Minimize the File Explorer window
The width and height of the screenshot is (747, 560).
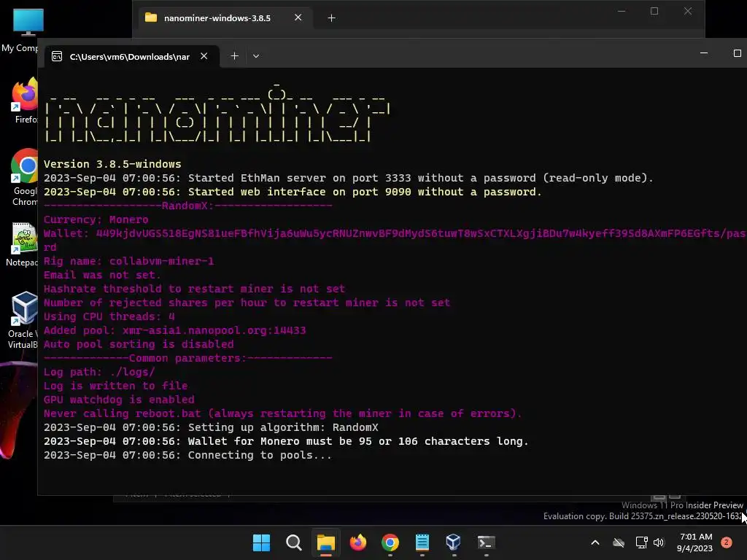pos(622,11)
